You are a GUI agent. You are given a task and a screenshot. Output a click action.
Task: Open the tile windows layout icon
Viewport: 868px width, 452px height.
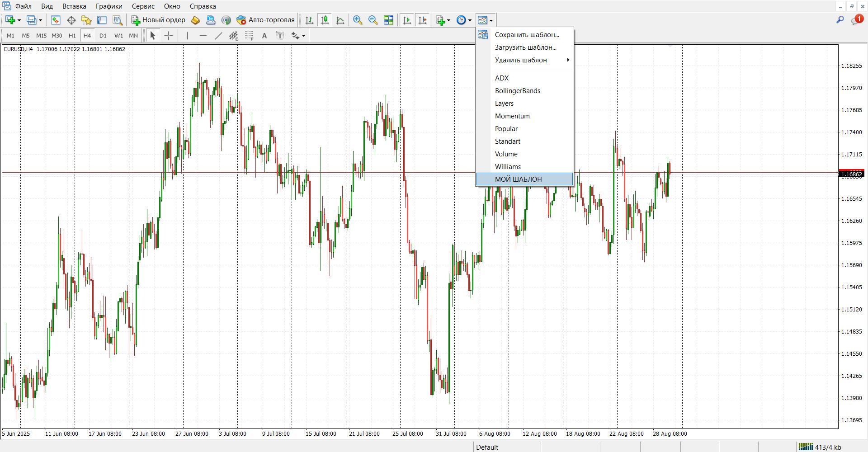388,20
